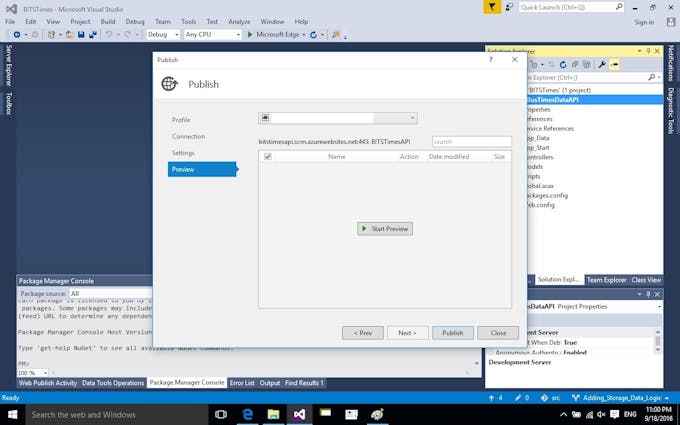Click the Undo toolbar icon
Viewport: 680px width, 425px height.
(x=109, y=34)
